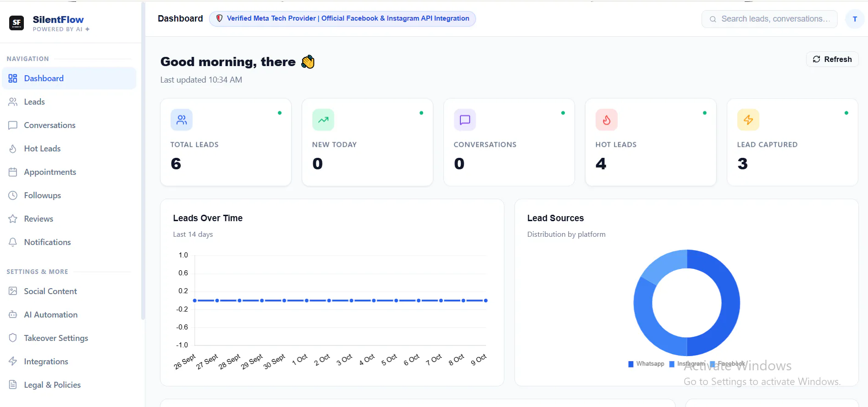Click the SilentFlow SF logo icon
The height and width of the screenshot is (407, 868).
click(17, 22)
